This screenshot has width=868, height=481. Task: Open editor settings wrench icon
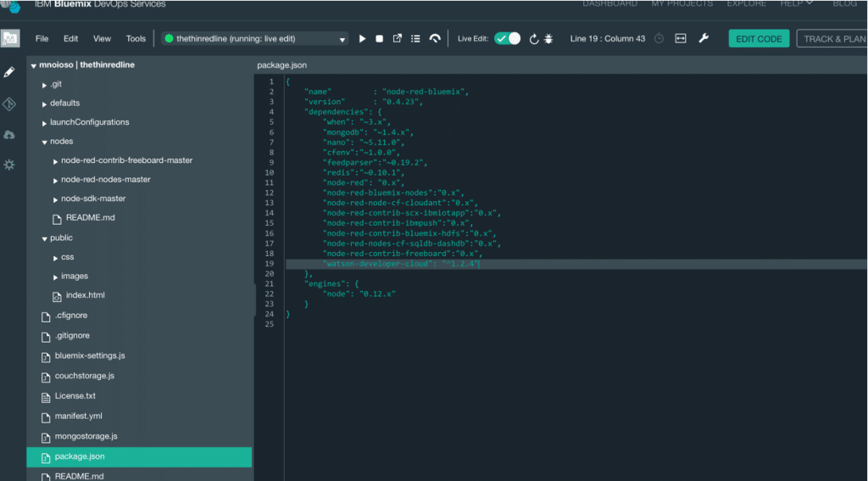click(704, 38)
